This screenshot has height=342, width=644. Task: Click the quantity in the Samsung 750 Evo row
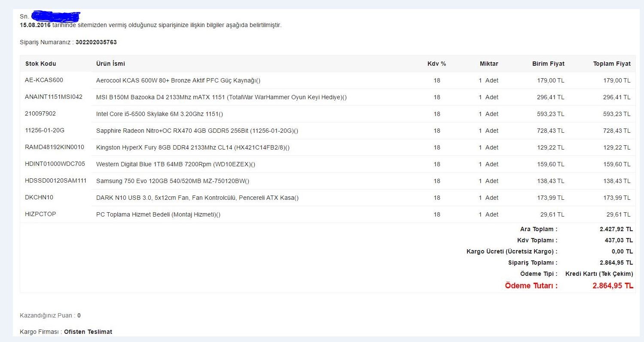[489, 181]
